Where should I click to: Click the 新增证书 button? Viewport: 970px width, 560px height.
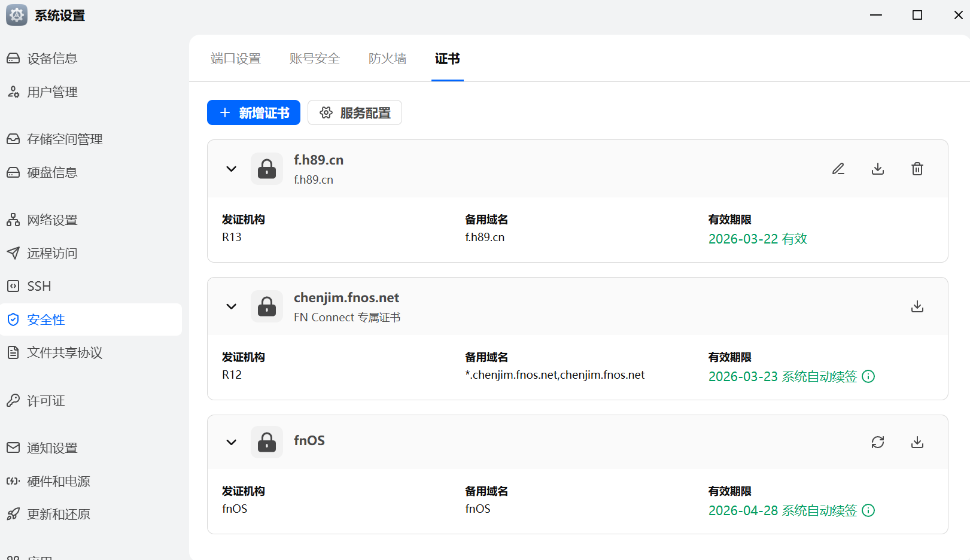point(254,112)
